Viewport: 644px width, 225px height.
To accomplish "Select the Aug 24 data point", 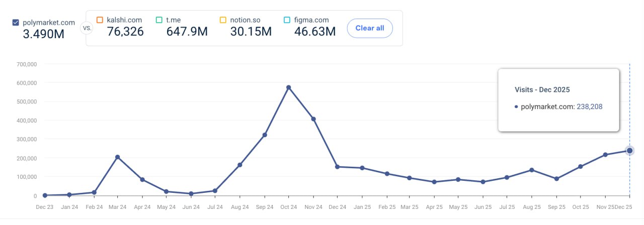I will [x=240, y=165].
